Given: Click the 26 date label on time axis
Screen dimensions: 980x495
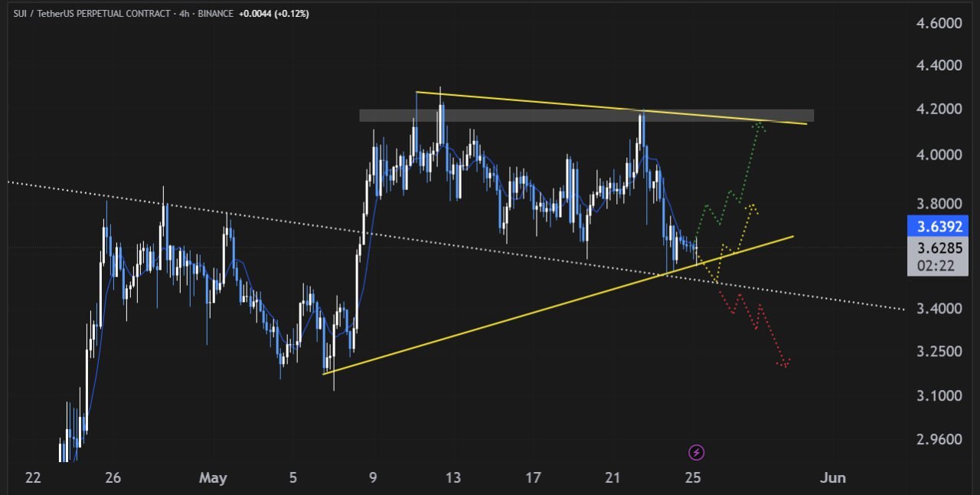Looking at the screenshot, I should [113, 478].
